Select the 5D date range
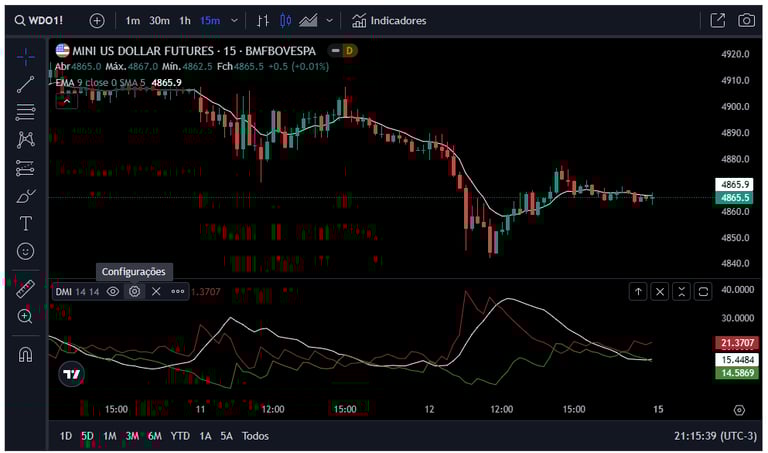Viewport: 768px width, 453px height. tap(87, 436)
